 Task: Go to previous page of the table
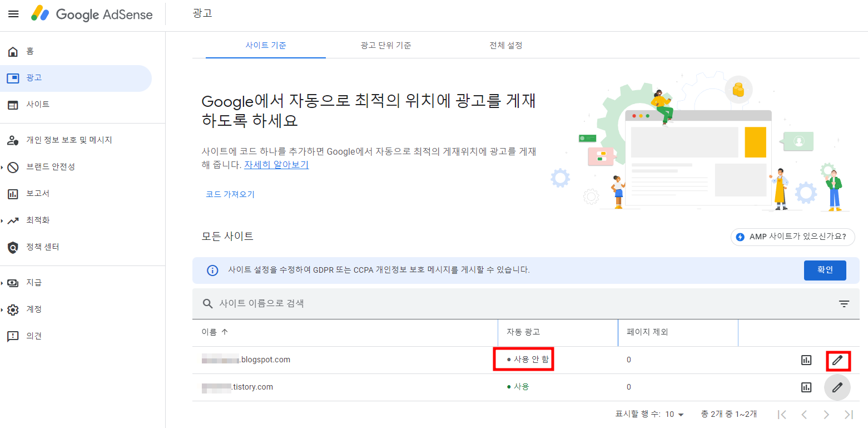pyautogui.click(x=804, y=414)
